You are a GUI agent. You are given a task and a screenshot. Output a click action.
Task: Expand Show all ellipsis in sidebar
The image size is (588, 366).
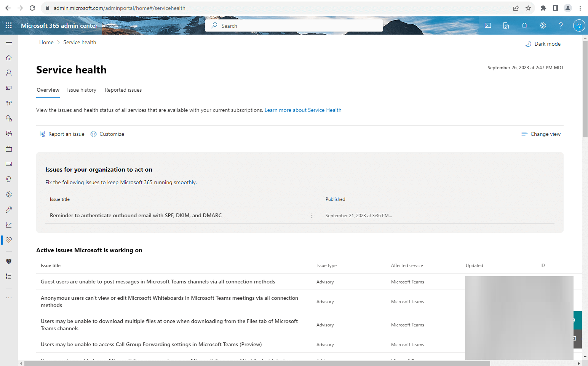pos(9,298)
